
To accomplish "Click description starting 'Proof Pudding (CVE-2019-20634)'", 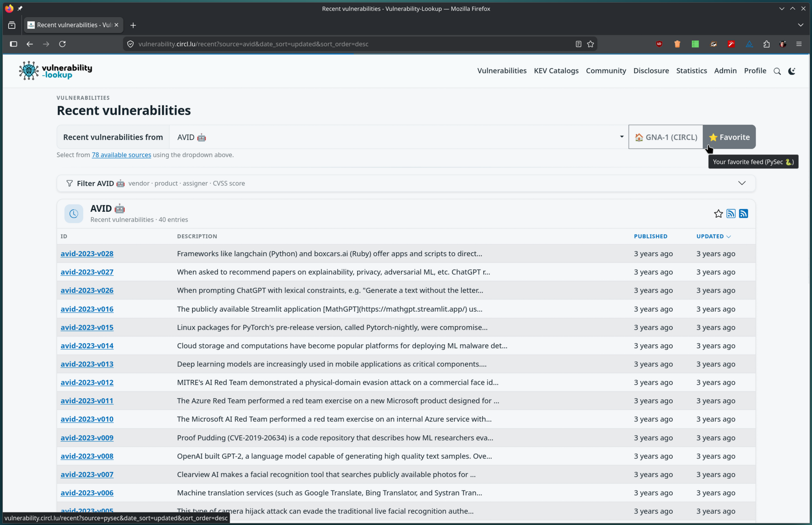I will tap(335, 438).
